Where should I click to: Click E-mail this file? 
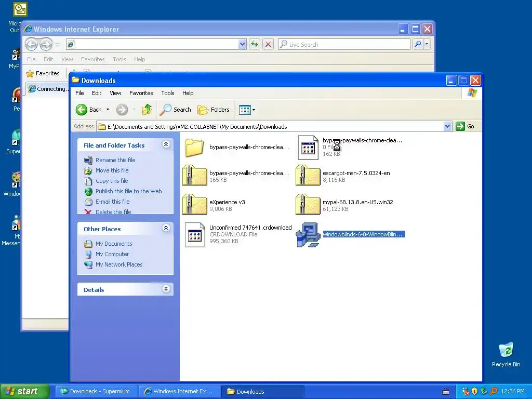click(107, 202)
